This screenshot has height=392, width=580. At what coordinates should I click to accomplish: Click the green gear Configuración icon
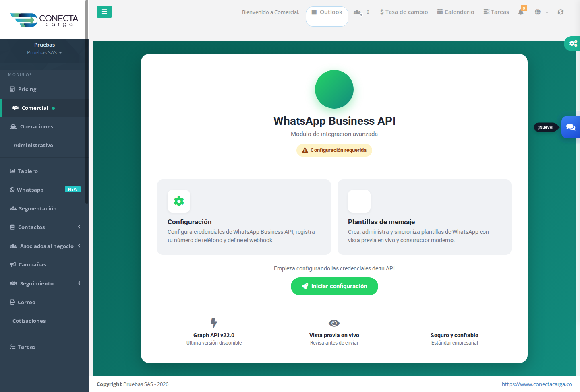pos(179,201)
